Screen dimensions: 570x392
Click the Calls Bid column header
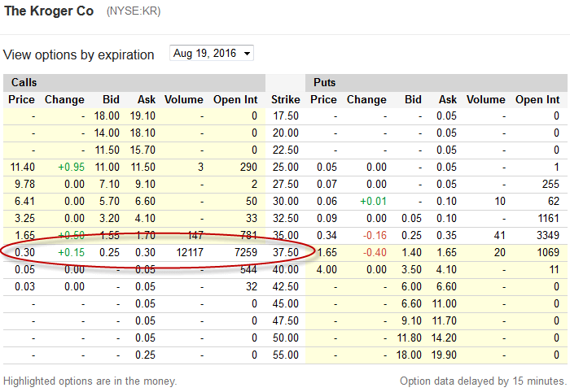pos(111,99)
